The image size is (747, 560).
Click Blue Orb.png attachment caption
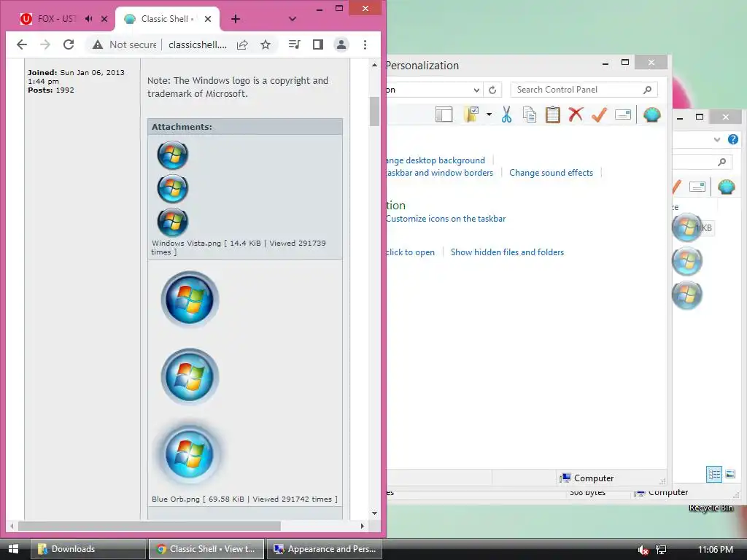click(244, 499)
